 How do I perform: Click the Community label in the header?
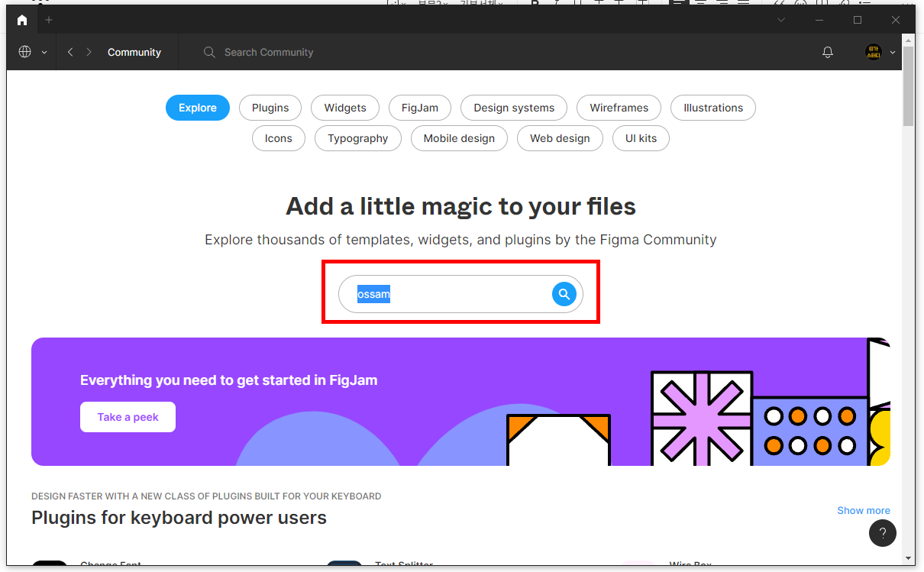134,52
